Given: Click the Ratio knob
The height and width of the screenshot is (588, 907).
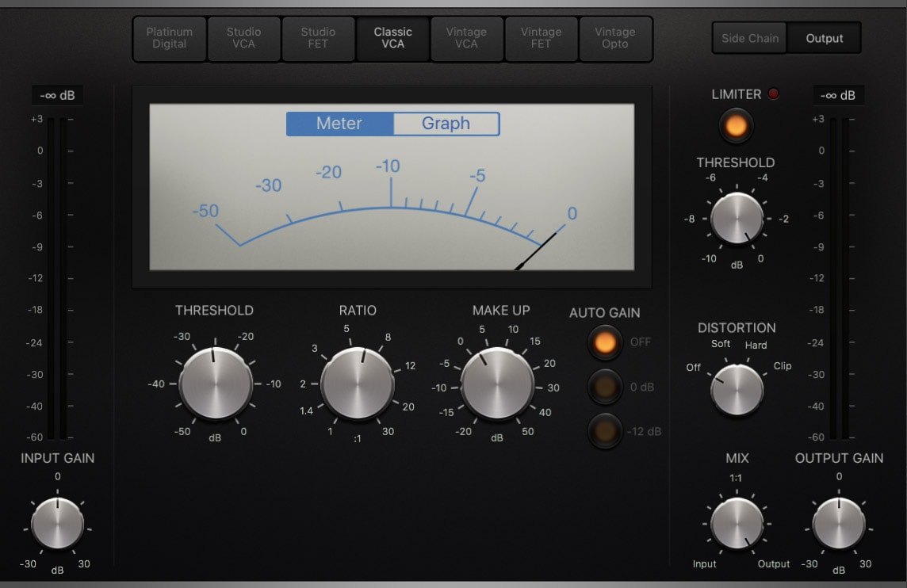Looking at the screenshot, I should click(358, 384).
